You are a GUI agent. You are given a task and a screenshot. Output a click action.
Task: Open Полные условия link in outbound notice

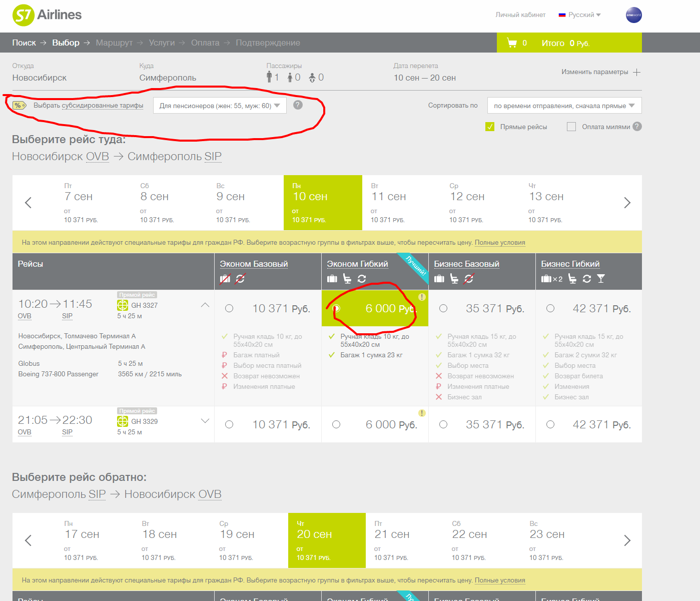(x=500, y=243)
